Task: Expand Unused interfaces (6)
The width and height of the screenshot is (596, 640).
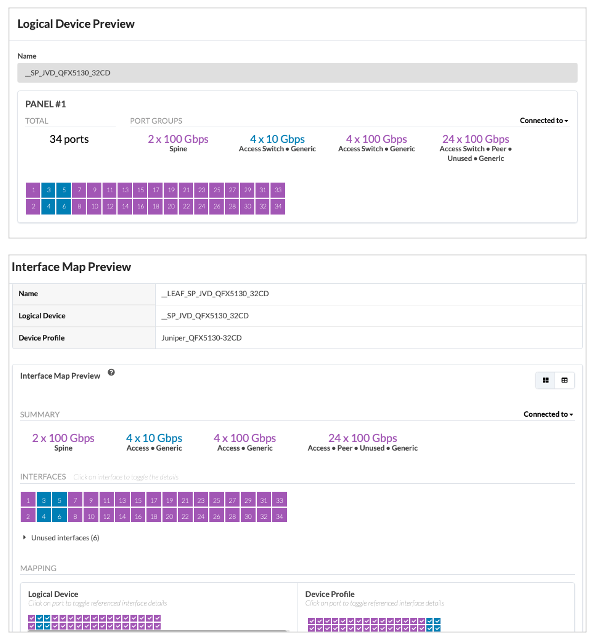Action: point(61,538)
